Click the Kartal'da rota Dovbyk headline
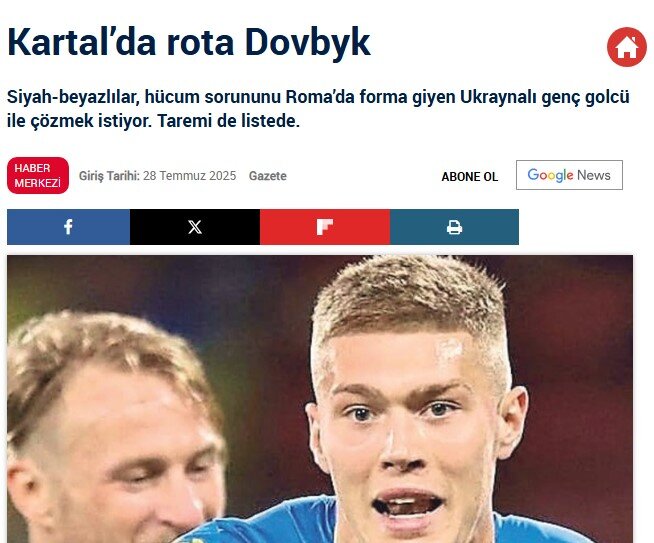 [x=189, y=42]
